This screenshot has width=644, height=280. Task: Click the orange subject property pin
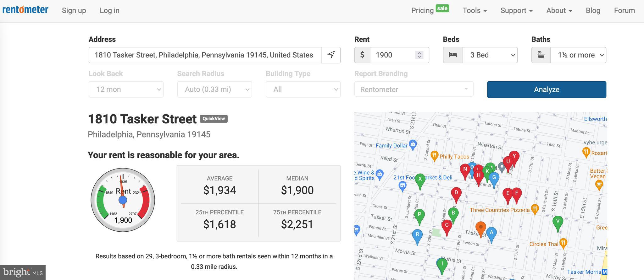tap(480, 229)
